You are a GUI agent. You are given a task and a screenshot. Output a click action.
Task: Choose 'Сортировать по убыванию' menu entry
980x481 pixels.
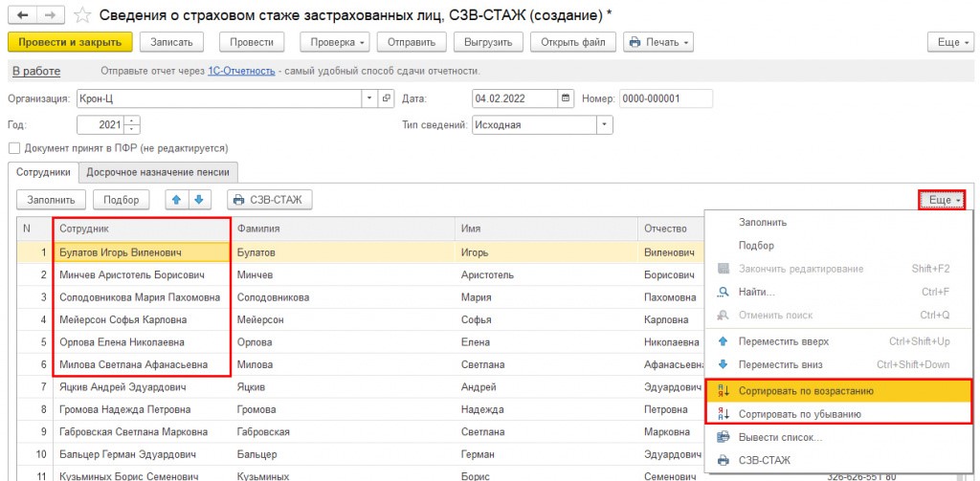[x=799, y=414]
